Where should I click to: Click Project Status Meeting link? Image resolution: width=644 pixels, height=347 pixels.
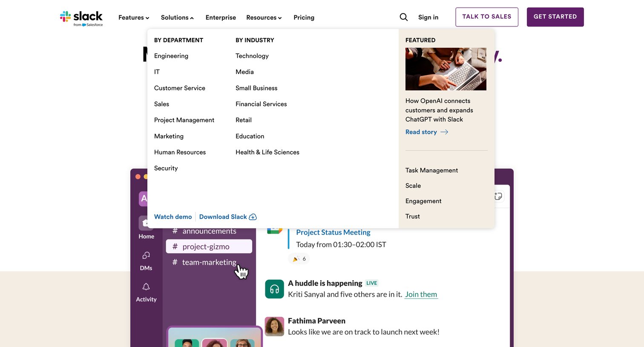pyautogui.click(x=333, y=232)
